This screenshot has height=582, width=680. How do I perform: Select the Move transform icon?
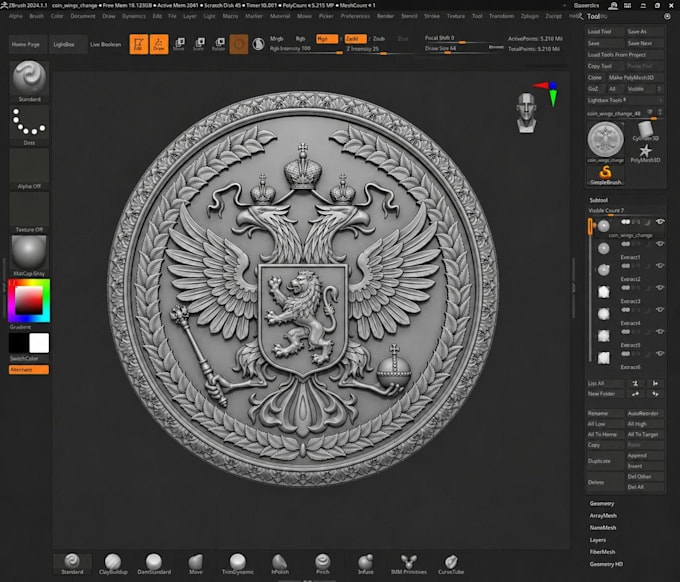tap(179, 44)
